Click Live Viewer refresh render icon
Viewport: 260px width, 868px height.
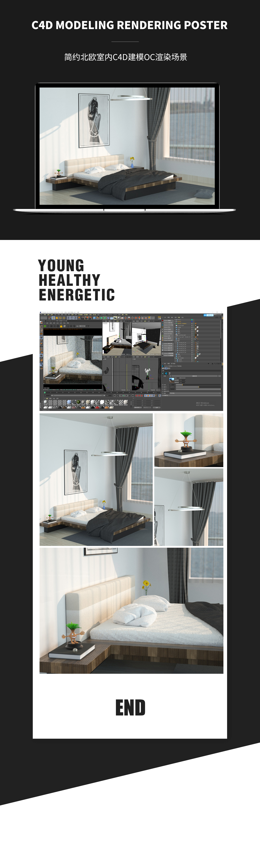pyautogui.click(x=48, y=326)
